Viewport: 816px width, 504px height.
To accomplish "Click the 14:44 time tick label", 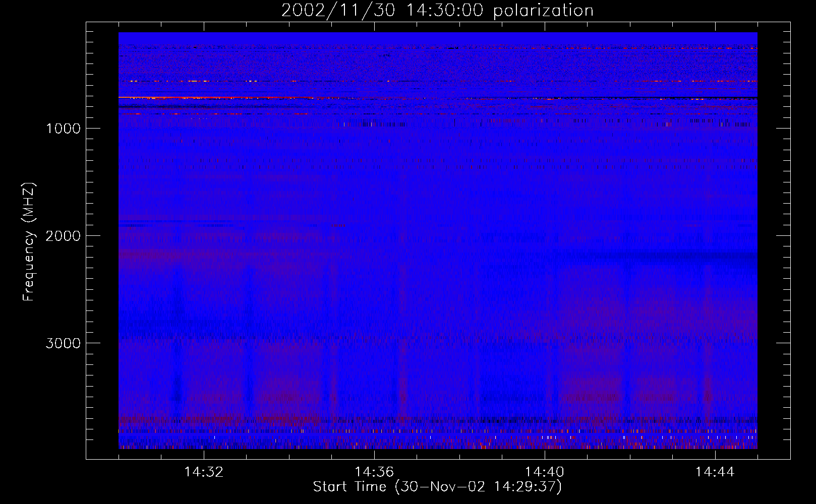I will point(715,472).
